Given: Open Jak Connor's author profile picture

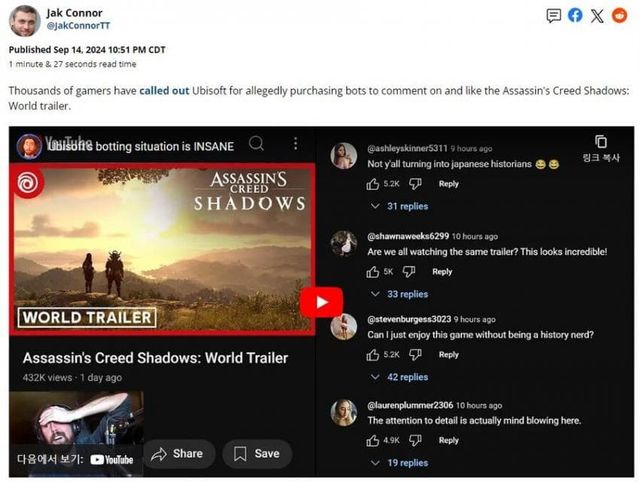Looking at the screenshot, I should (24, 20).
